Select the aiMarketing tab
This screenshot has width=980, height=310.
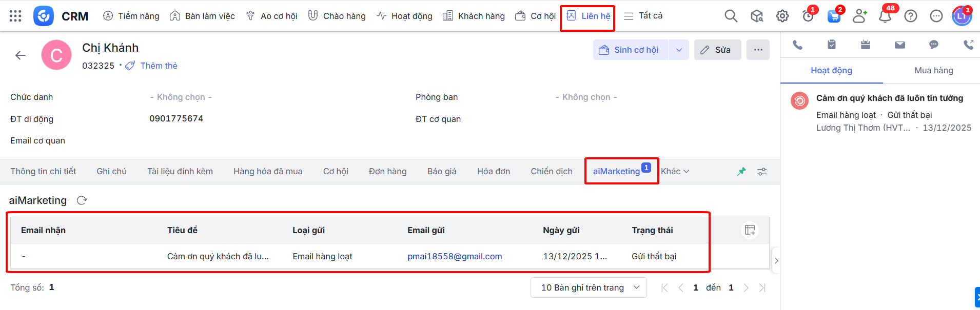[617, 171]
